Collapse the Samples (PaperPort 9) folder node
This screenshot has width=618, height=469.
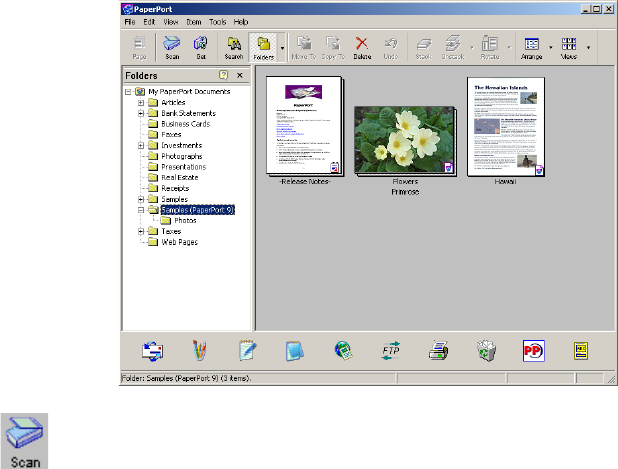pos(141,210)
